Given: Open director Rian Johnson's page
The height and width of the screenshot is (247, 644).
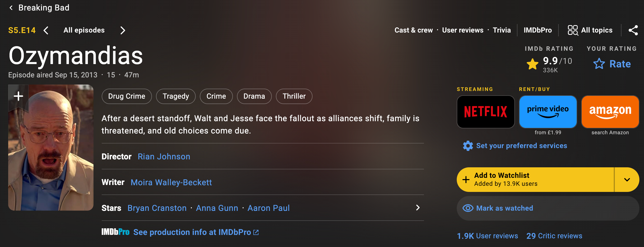Looking at the screenshot, I should point(164,157).
